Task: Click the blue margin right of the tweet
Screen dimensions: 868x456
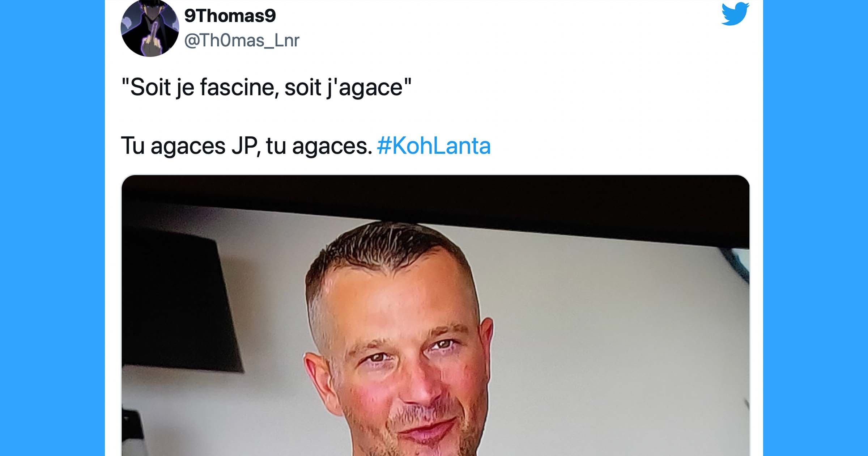Action: tap(816, 228)
